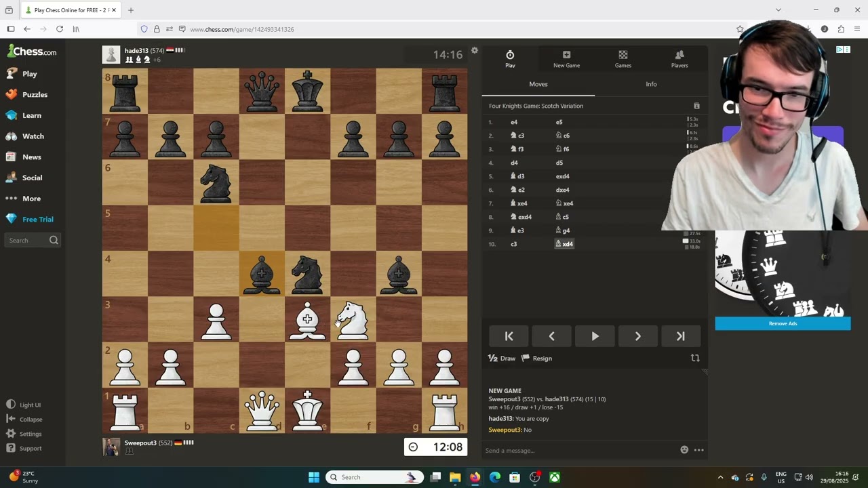
Task: Open Xbox app from taskbar
Action: 555,477
